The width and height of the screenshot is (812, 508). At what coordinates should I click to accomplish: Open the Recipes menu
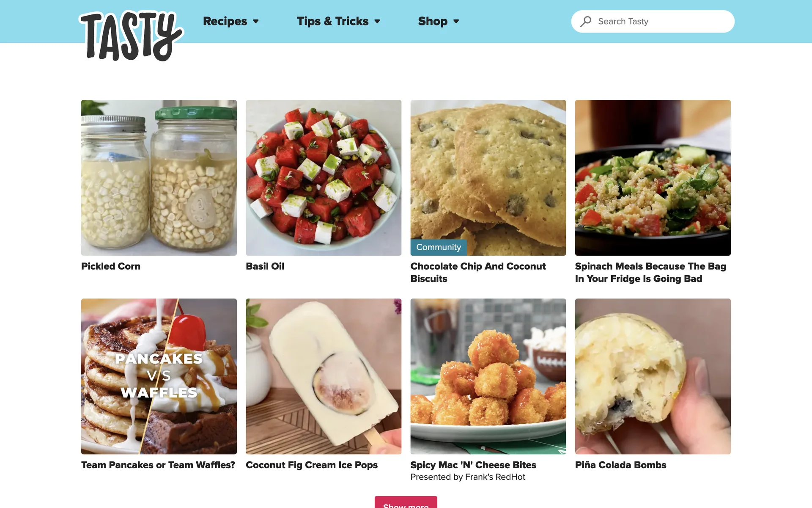pyautogui.click(x=225, y=21)
